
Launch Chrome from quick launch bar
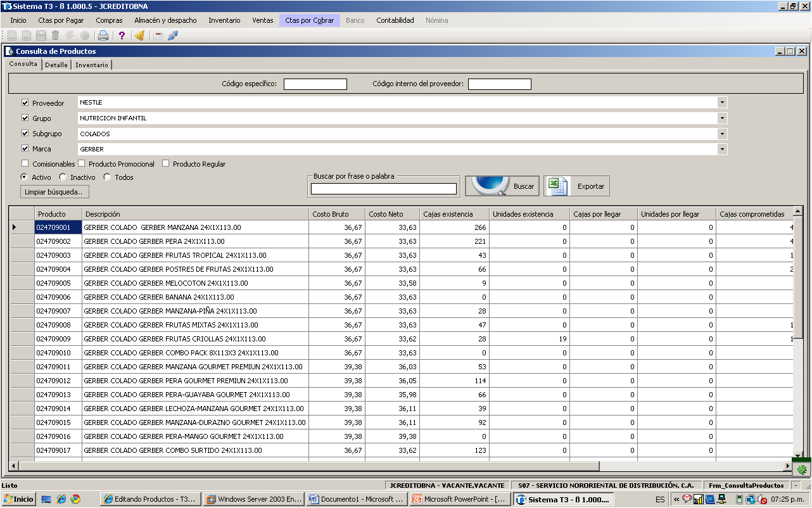click(76, 499)
